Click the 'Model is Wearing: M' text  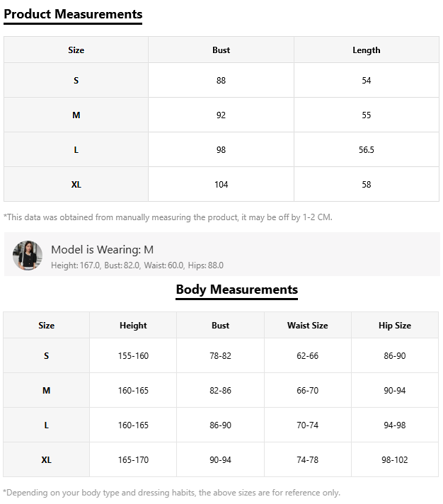(x=102, y=250)
